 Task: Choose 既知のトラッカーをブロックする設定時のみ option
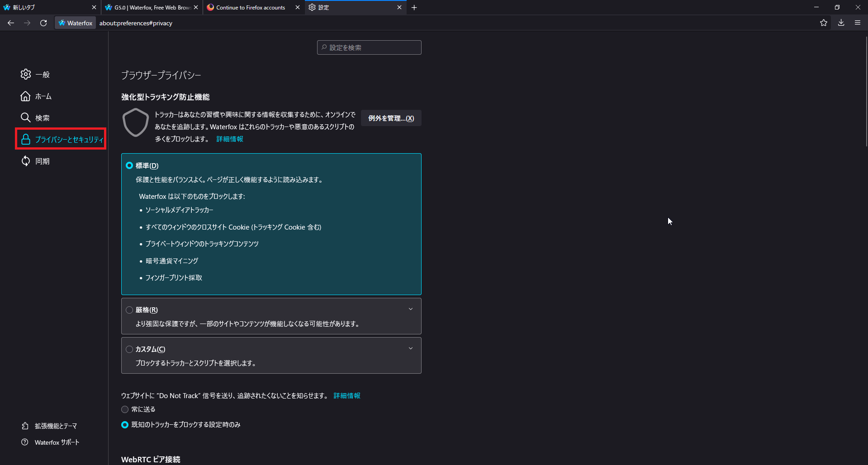coord(125,425)
